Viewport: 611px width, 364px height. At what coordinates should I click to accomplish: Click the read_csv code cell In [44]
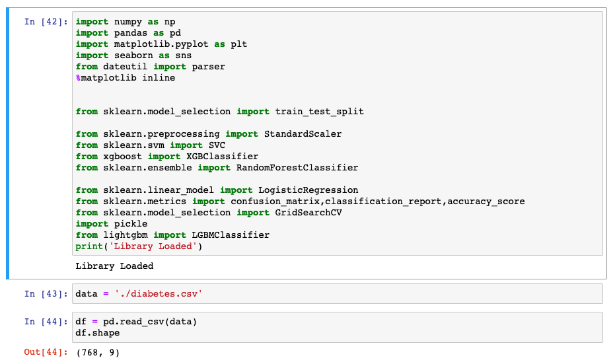[x=337, y=328]
